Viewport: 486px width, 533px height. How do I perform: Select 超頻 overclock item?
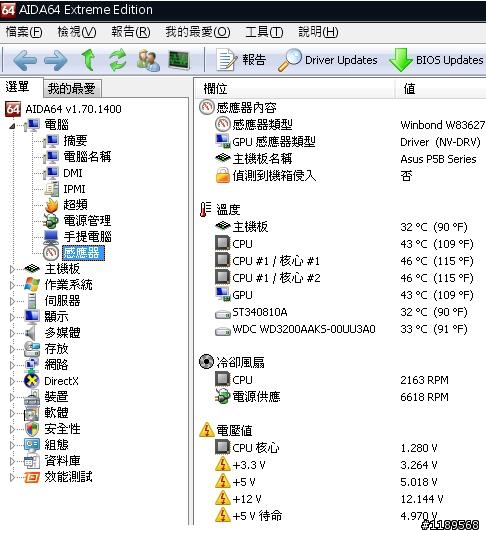pyautogui.click(x=75, y=205)
